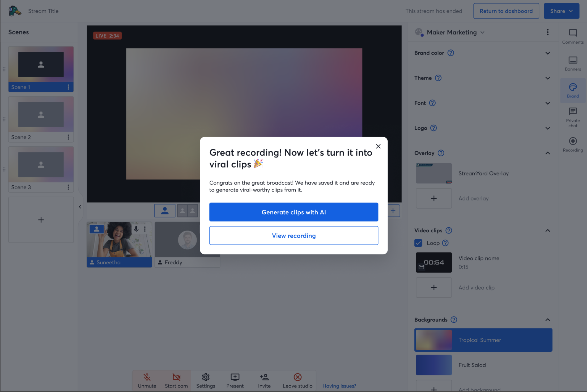Show help for Theme

[438, 78]
